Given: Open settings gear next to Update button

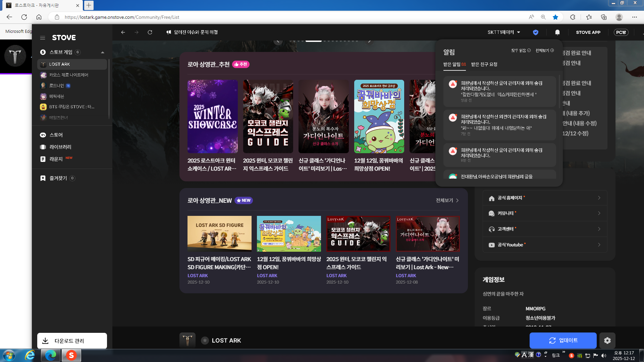Looking at the screenshot, I should [x=607, y=341].
